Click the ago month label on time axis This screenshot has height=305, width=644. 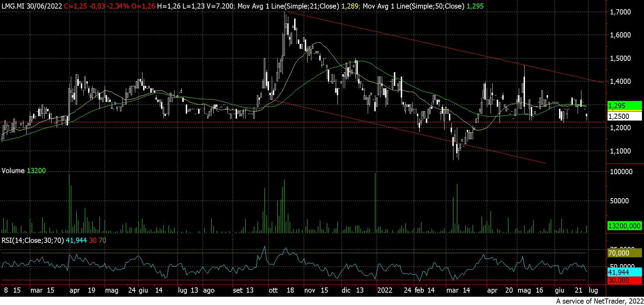(x=209, y=291)
